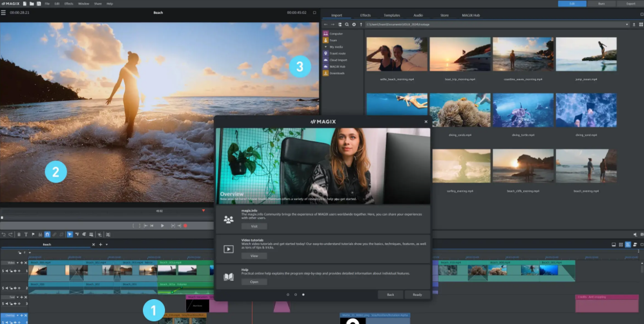Save the project with the floppy disk icon
This screenshot has width=644, height=324.
[39, 4]
